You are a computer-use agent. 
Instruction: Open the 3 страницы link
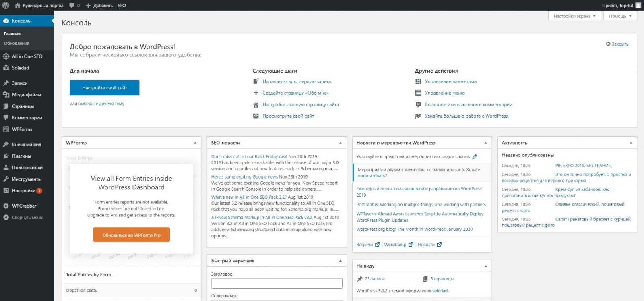click(x=442, y=279)
